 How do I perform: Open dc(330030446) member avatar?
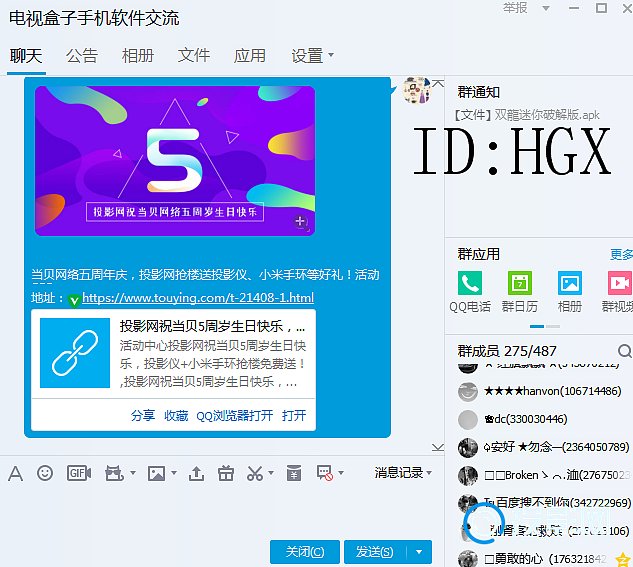coord(468,419)
